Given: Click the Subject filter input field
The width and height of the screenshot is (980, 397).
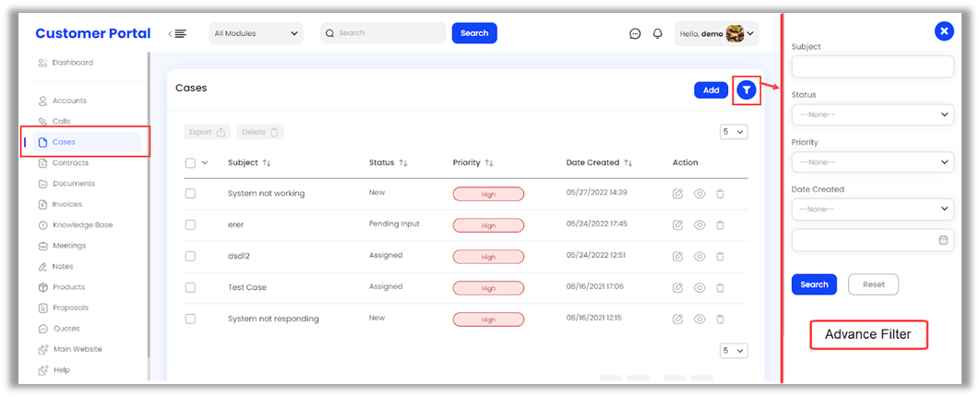Looking at the screenshot, I should coord(872,66).
